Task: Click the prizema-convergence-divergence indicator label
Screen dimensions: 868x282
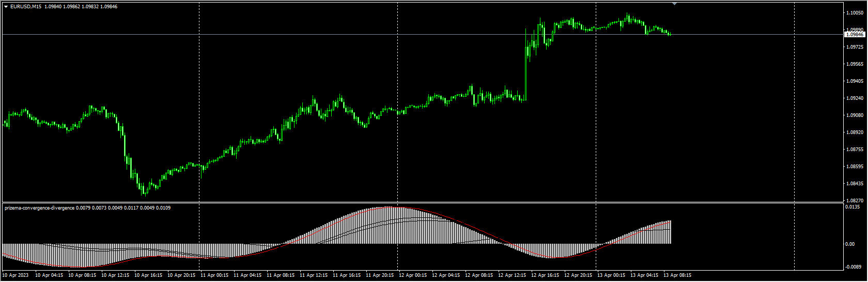Action: pyautogui.click(x=39, y=208)
